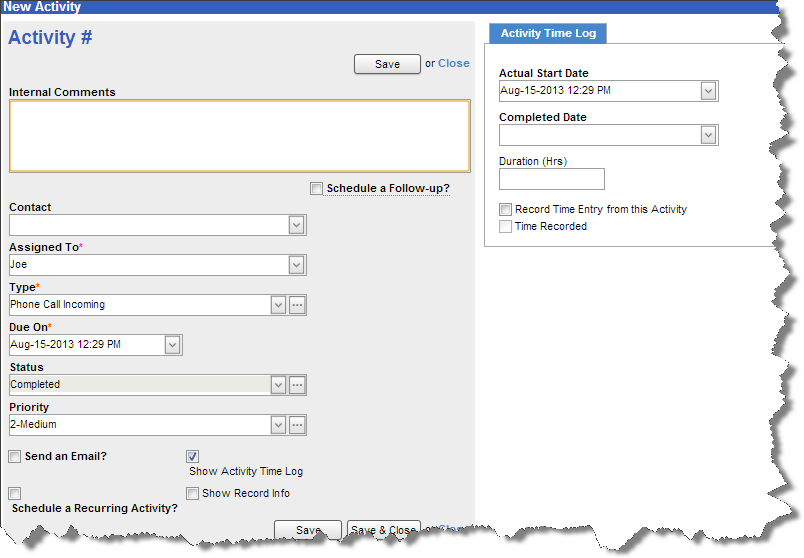Image resolution: width=804 pixels, height=558 pixels.
Task: Open the Actual Start Date dropdown
Action: pyautogui.click(x=709, y=91)
